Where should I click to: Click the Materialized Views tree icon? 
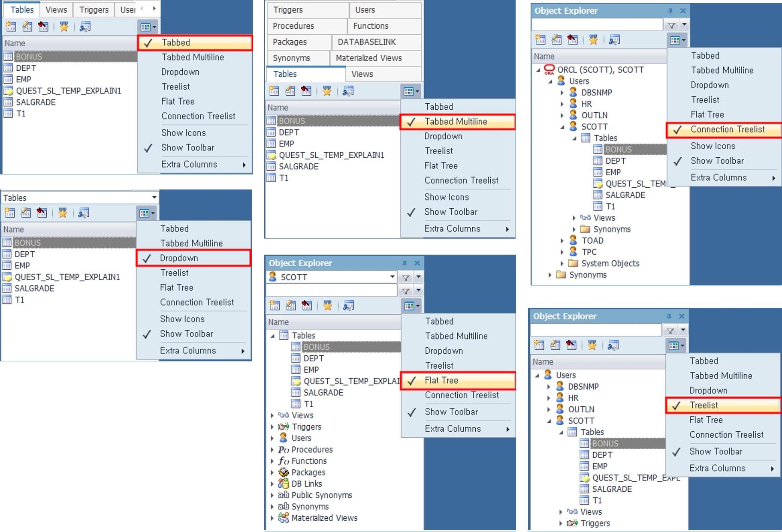pos(283,518)
